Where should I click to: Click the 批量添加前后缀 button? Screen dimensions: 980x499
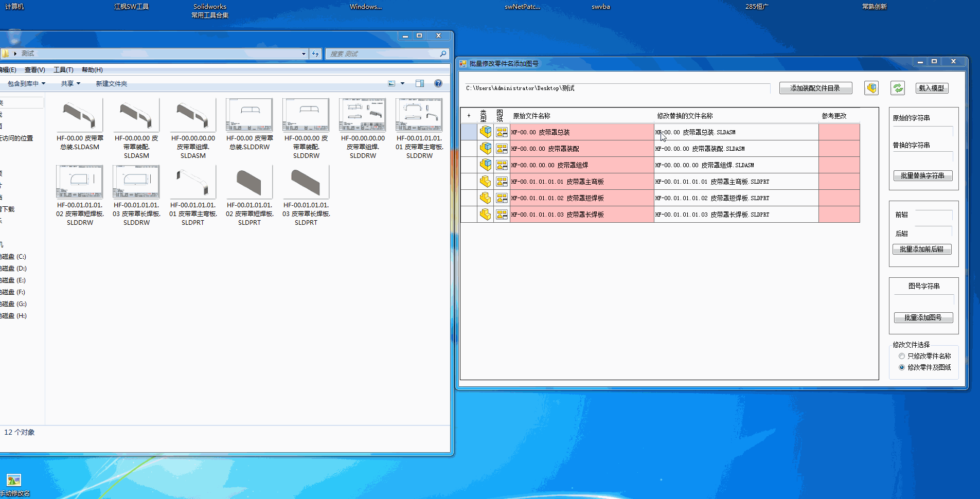tap(922, 249)
